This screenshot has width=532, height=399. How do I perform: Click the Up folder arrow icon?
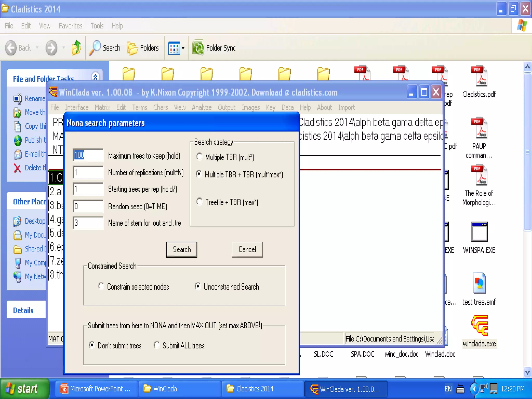tap(76, 48)
